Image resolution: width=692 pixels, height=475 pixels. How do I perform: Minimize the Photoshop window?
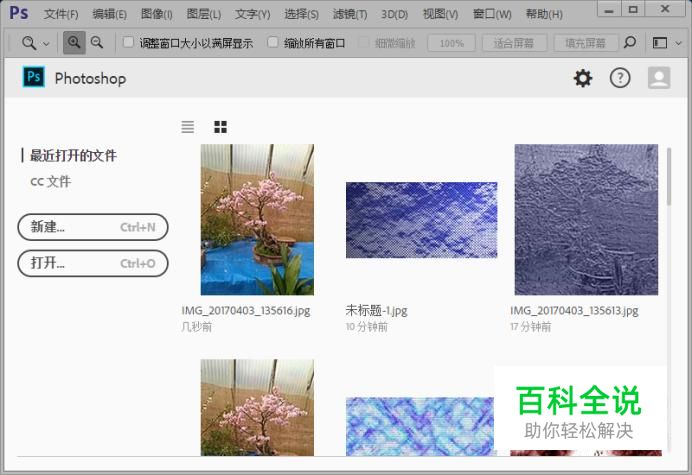click(x=609, y=9)
